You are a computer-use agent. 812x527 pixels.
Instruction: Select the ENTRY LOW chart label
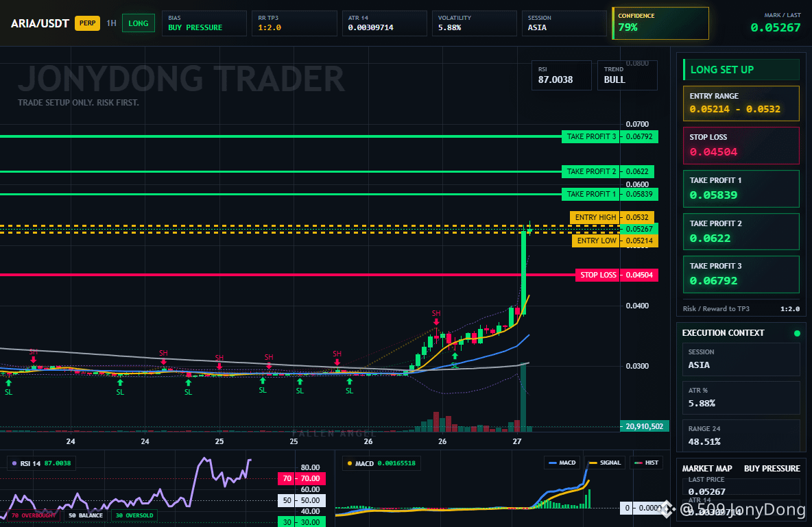(596, 241)
